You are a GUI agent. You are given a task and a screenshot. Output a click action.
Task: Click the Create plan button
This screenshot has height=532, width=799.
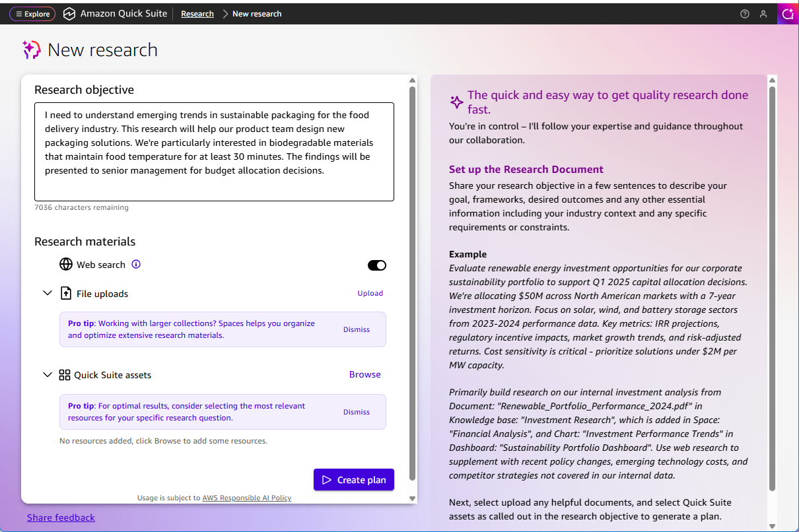(354, 480)
